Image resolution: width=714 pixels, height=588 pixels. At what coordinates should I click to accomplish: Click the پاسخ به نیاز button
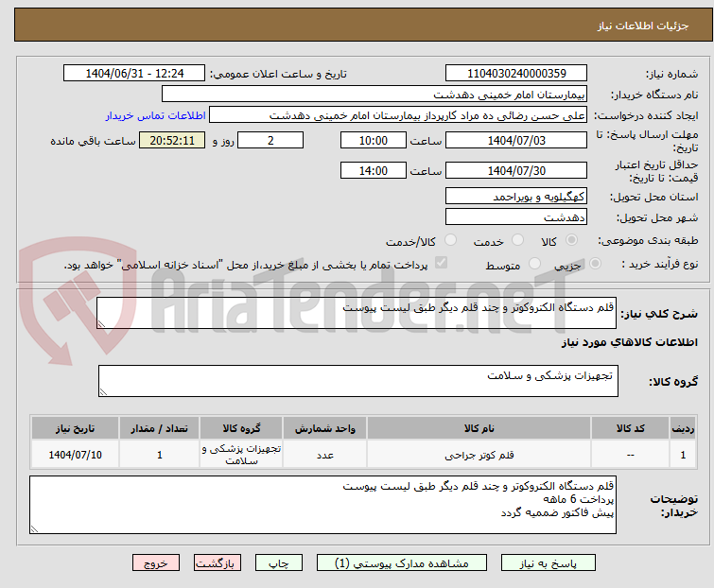pyautogui.click(x=549, y=563)
